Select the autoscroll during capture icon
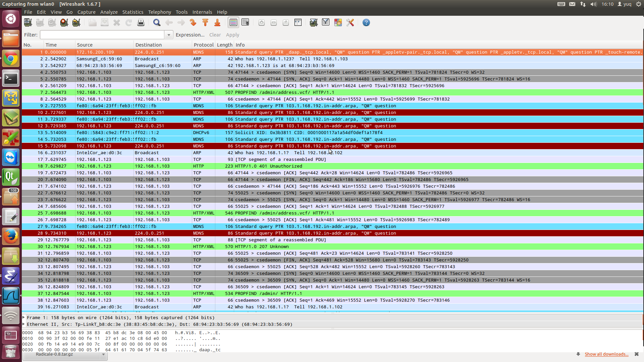Image resolution: width=644 pixels, height=362 pixels. tap(246, 22)
